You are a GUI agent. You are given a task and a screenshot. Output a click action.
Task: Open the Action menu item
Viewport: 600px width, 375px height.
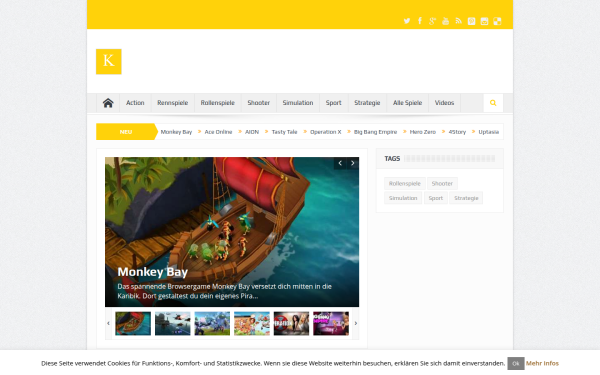[x=135, y=103]
